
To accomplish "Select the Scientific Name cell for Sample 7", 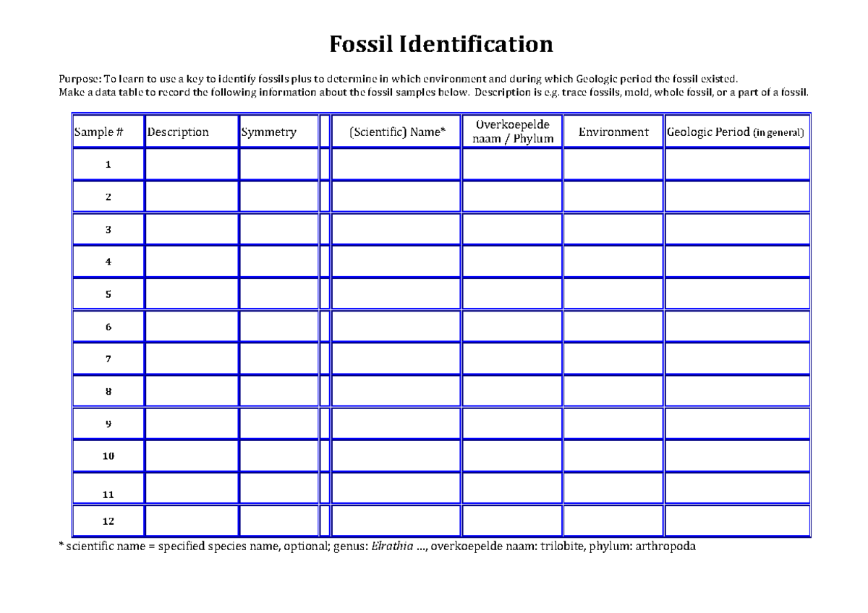I will [395, 359].
